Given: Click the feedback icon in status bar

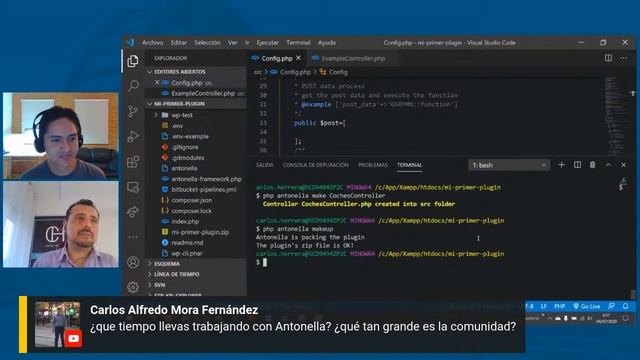Looking at the screenshot, I should [x=611, y=306].
